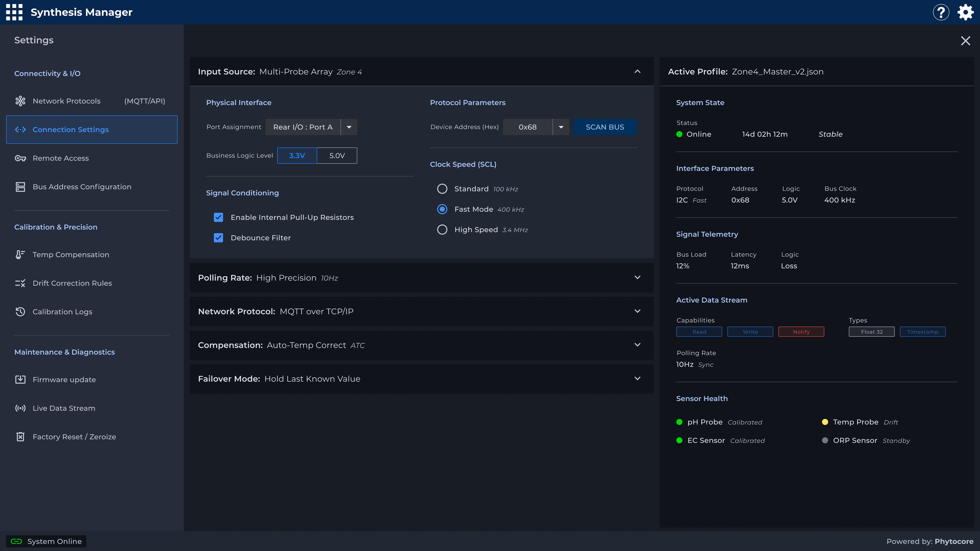Open the Port Assignment dropdown
Image resolution: width=980 pixels, height=551 pixels.
[x=348, y=127]
